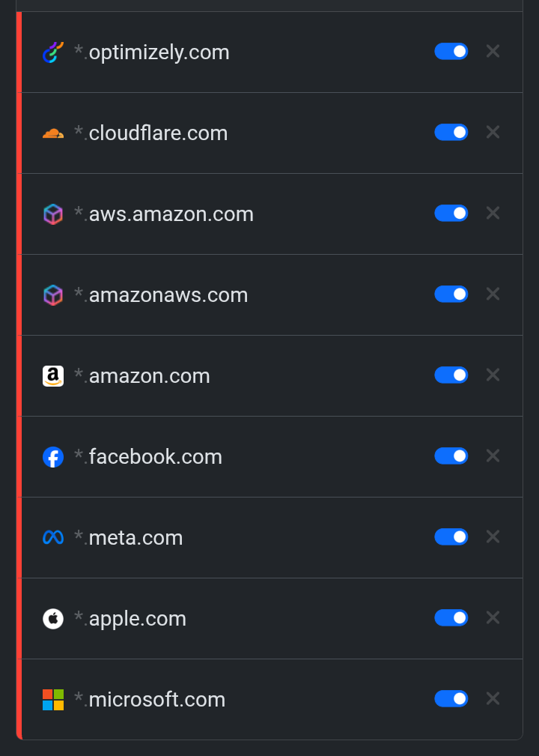Click the Meta infinity logo icon
539x756 pixels.
tap(53, 538)
